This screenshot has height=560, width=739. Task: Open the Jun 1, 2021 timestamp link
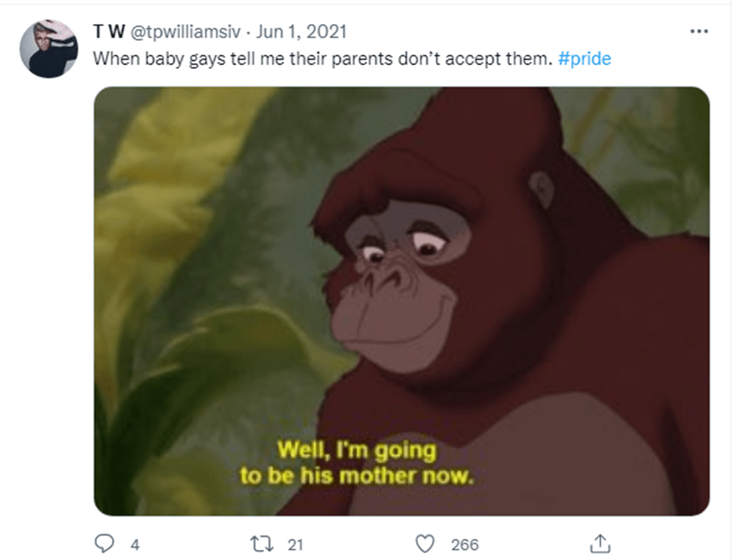click(x=301, y=32)
